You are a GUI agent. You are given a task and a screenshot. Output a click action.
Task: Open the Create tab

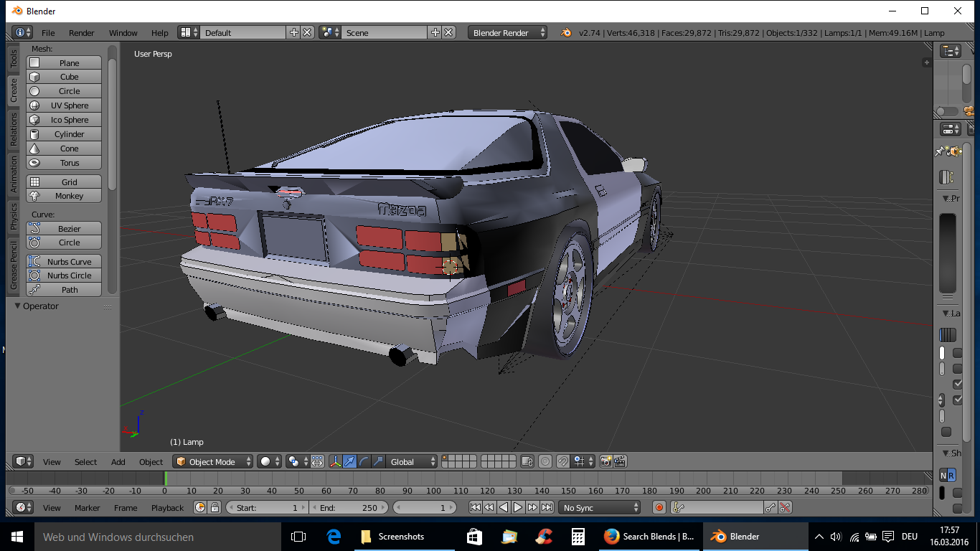point(13,90)
